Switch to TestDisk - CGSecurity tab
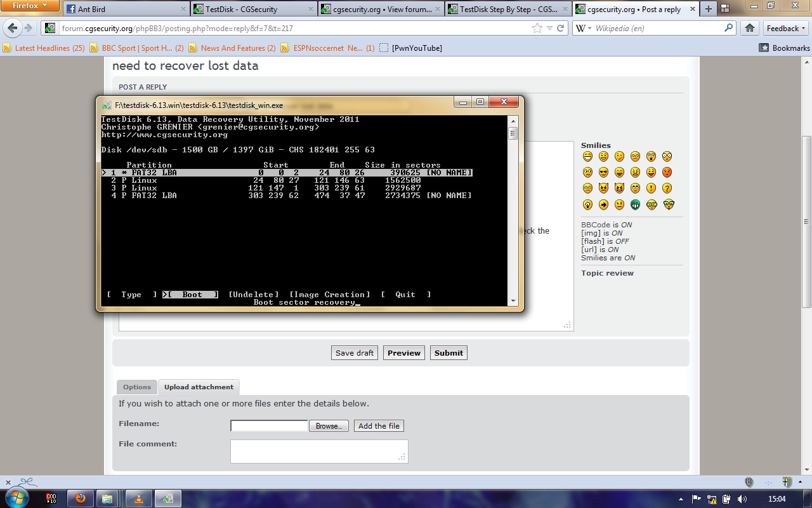 pos(253,10)
